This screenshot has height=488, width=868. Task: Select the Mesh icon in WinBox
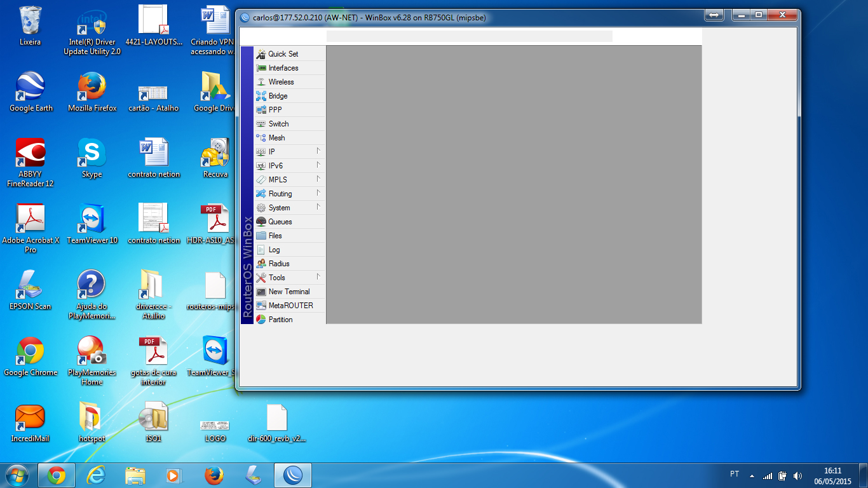(x=261, y=138)
